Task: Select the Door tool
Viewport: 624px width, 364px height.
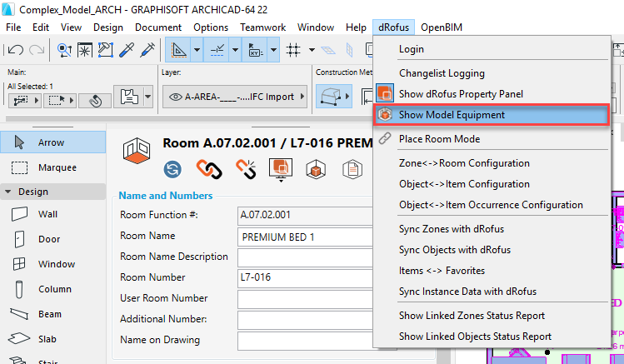Action: [x=48, y=239]
